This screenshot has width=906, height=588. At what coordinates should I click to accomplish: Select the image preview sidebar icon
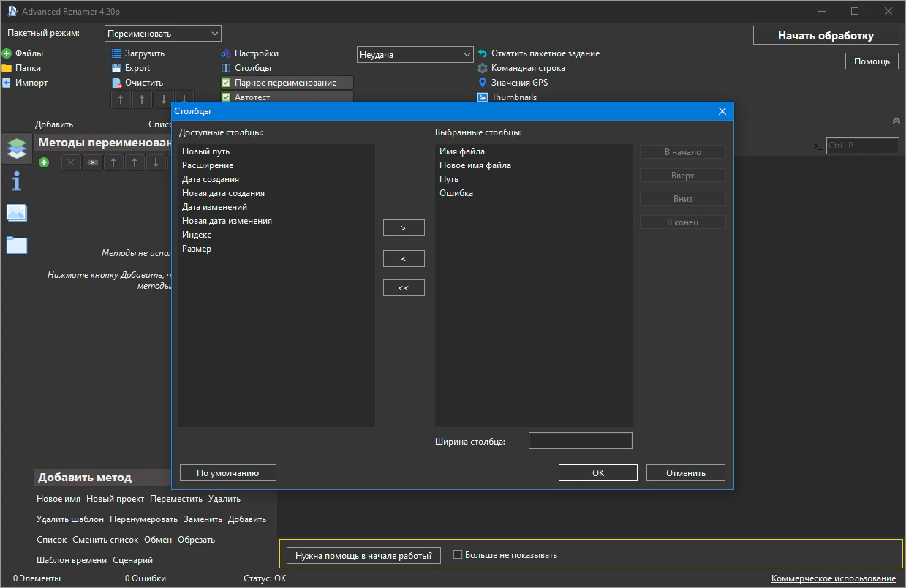click(16, 213)
